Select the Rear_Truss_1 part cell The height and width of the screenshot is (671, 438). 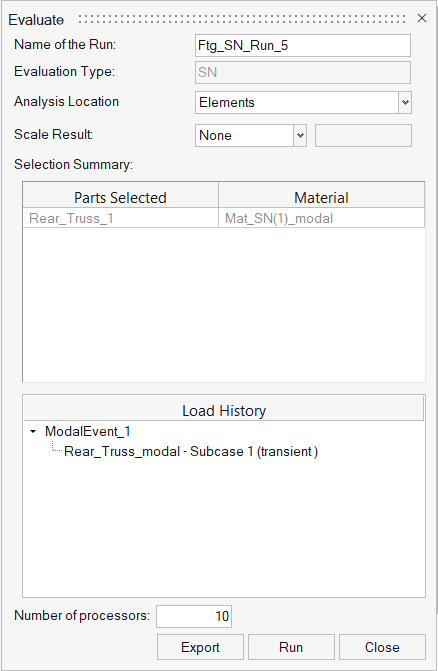coord(121,218)
